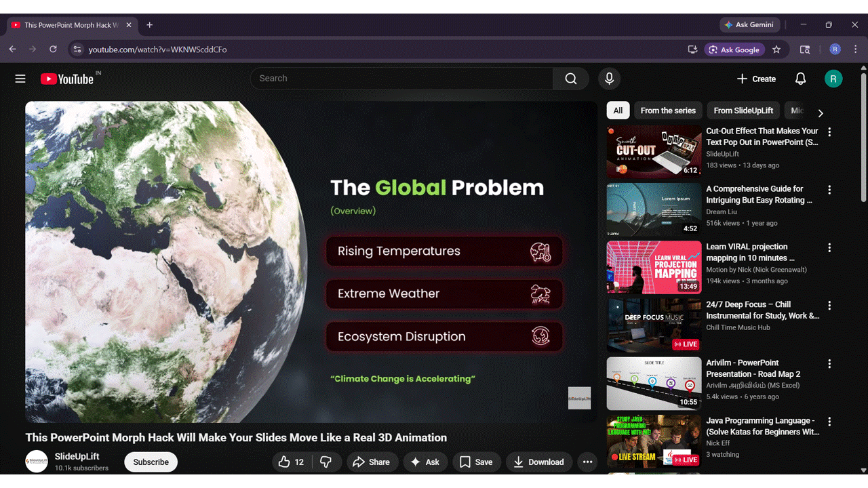Screen dimensions: 868x488
Task: Click Ask Gemini in title bar
Action: 749,24
